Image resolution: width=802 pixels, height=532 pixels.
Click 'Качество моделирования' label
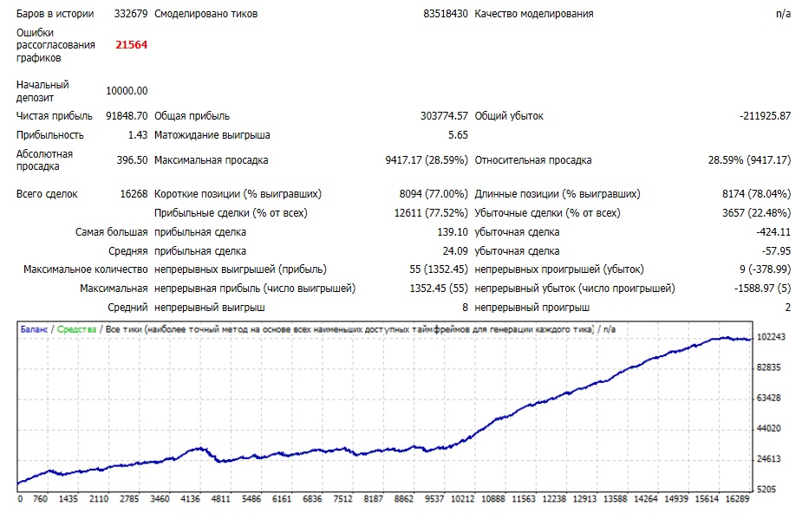tap(534, 14)
